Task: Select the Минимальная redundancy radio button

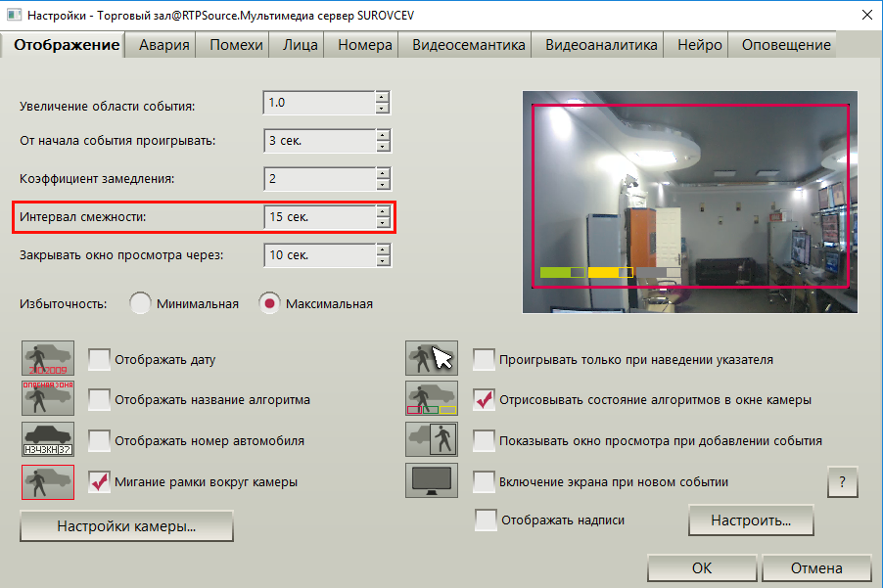Action: coord(140,303)
